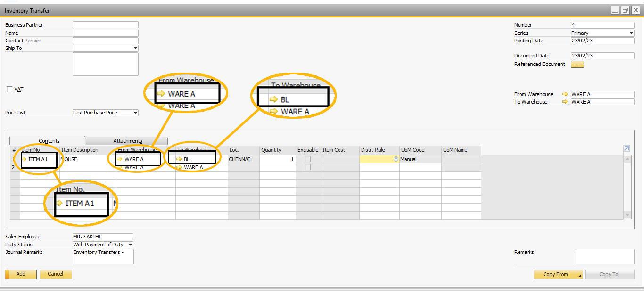
Task: Minimize the Inventory Transfer window
Action: pos(615,10)
